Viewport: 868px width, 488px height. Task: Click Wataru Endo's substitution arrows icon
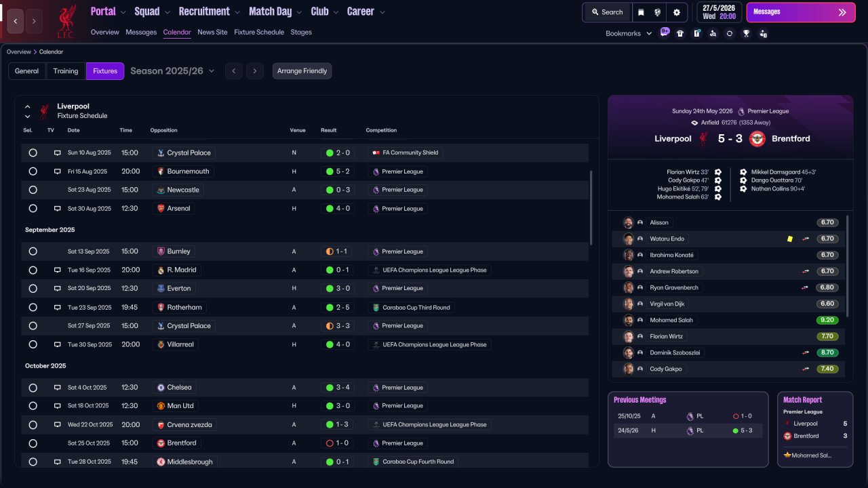click(806, 239)
